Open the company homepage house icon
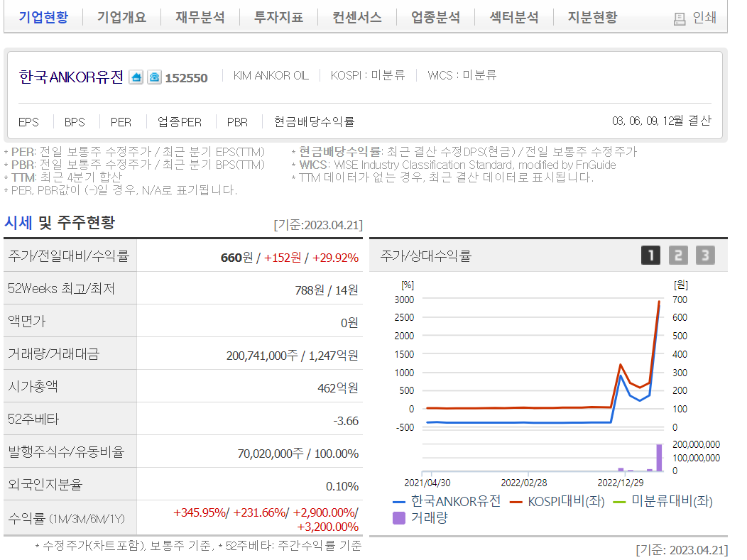Screen dimensions: 747x560 click(136, 77)
